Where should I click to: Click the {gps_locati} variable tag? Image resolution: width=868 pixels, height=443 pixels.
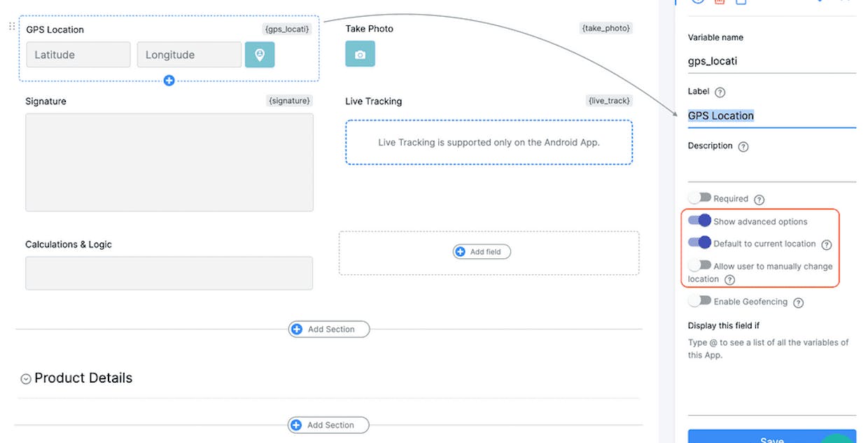286,29
